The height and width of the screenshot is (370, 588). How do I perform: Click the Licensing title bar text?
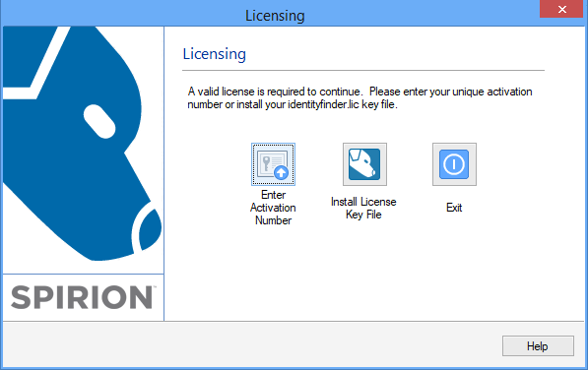pyautogui.click(x=275, y=16)
